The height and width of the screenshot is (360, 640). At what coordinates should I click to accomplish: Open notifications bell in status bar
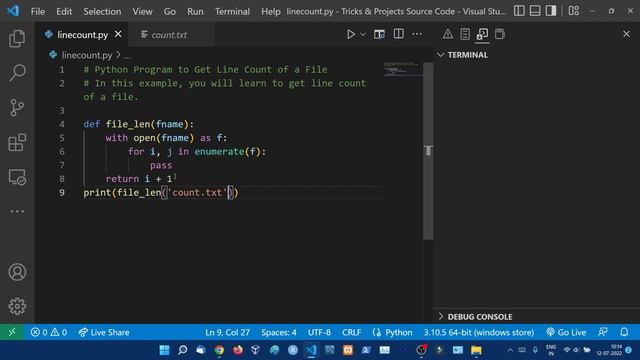[x=624, y=332]
